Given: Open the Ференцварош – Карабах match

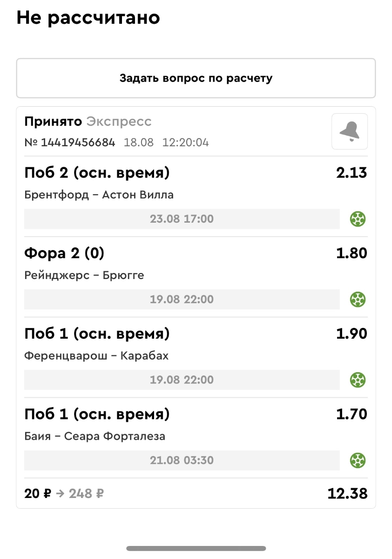Looking at the screenshot, I should pos(96,356).
